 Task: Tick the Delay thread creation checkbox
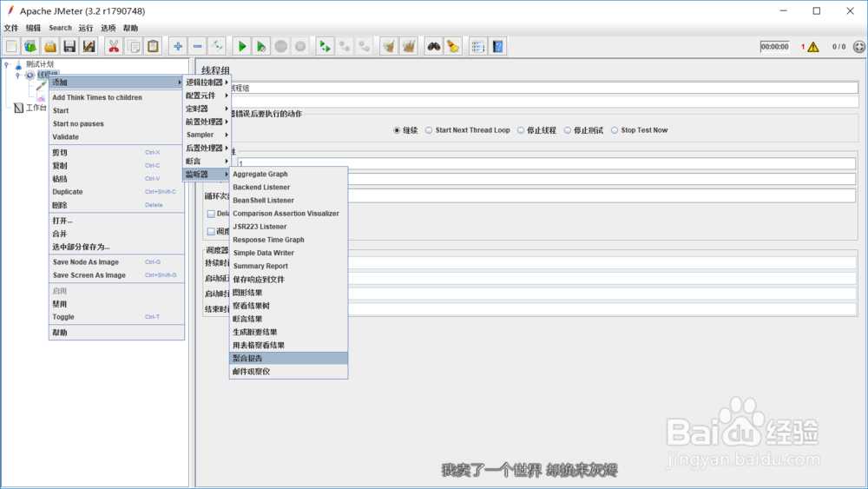pyautogui.click(x=211, y=214)
